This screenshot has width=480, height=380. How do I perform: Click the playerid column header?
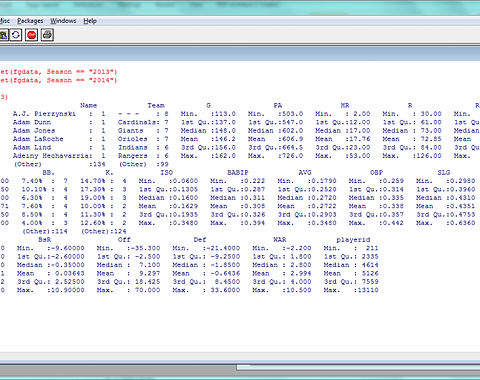353,239
